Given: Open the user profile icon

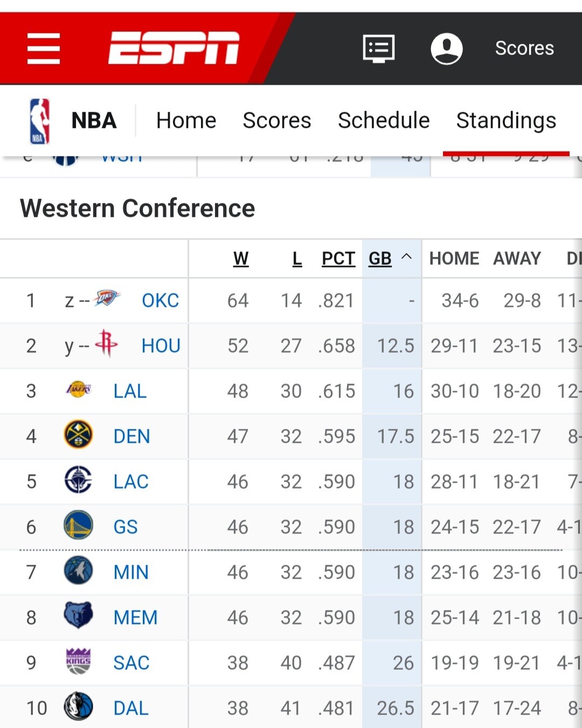Looking at the screenshot, I should point(446,49).
